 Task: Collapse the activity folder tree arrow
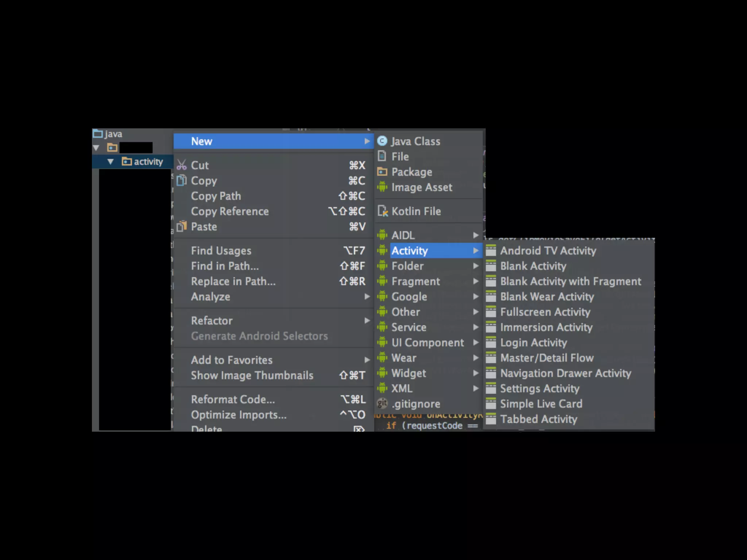point(111,162)
